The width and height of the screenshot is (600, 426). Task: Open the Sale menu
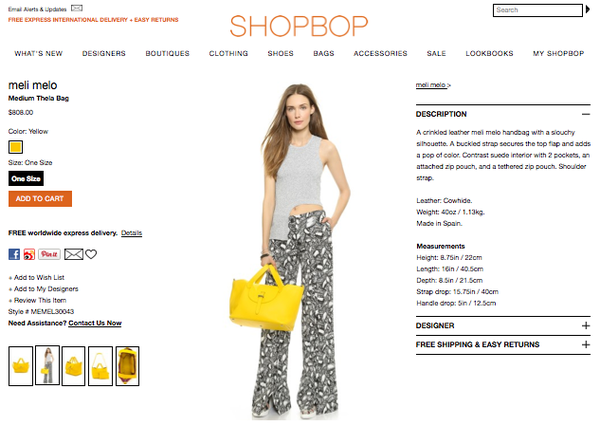tap(436, 54)
